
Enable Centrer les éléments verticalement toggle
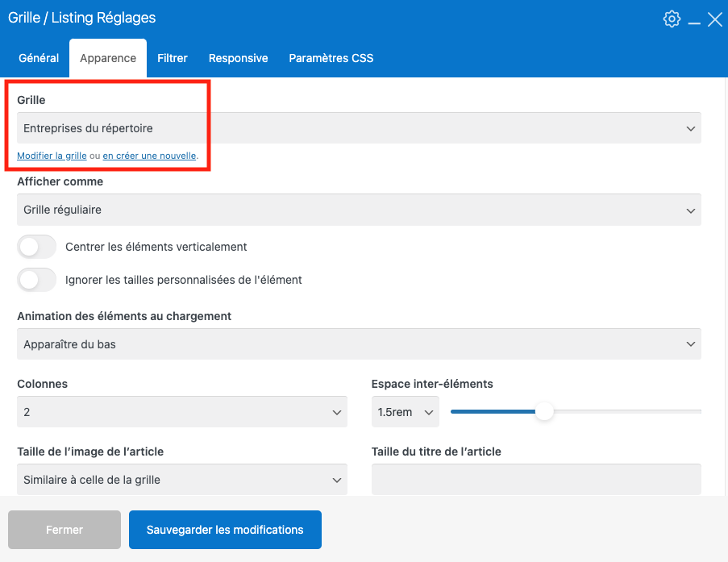click(37, 247)
